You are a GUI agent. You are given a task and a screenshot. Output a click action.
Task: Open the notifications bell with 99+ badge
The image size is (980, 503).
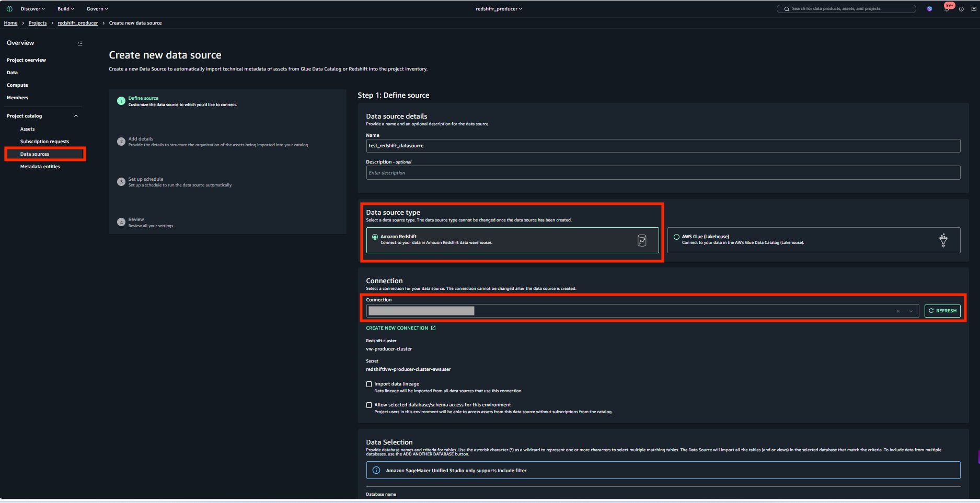coord(947,8)
